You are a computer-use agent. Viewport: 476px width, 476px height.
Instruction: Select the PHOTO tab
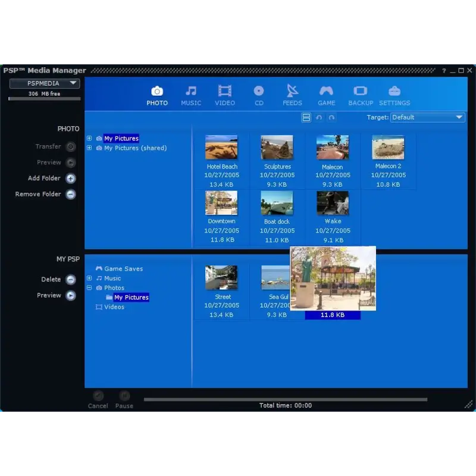pos(157,95)
